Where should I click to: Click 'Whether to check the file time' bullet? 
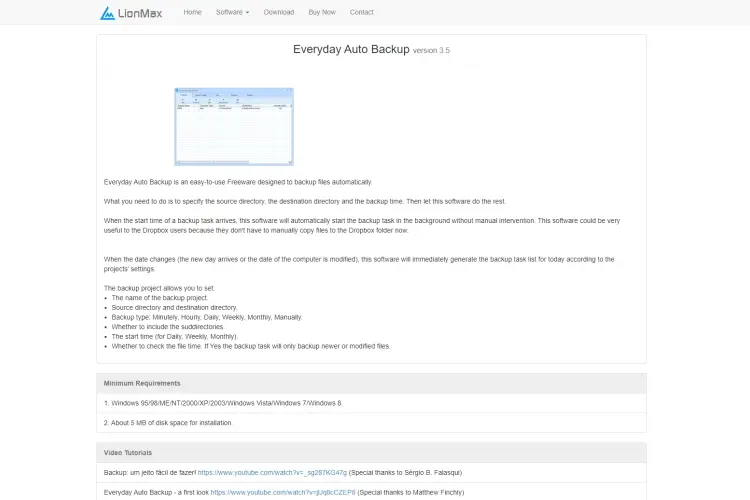(251, 346)
